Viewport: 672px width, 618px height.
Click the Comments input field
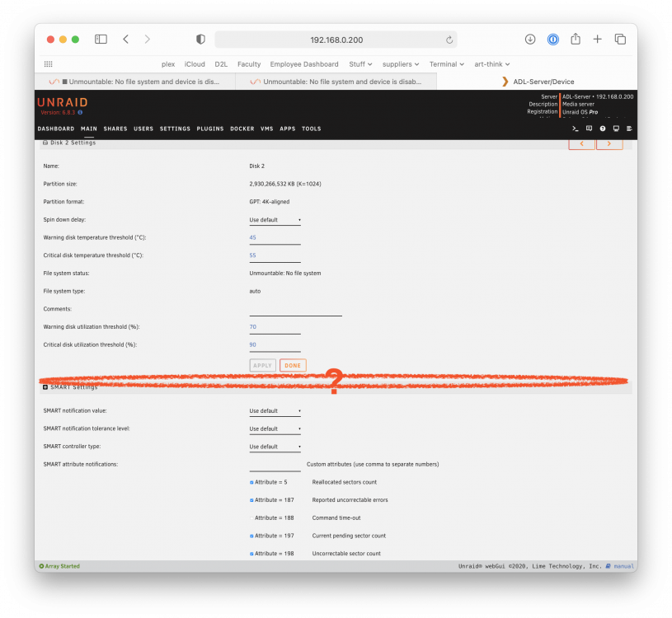click(x=296, y=310)
